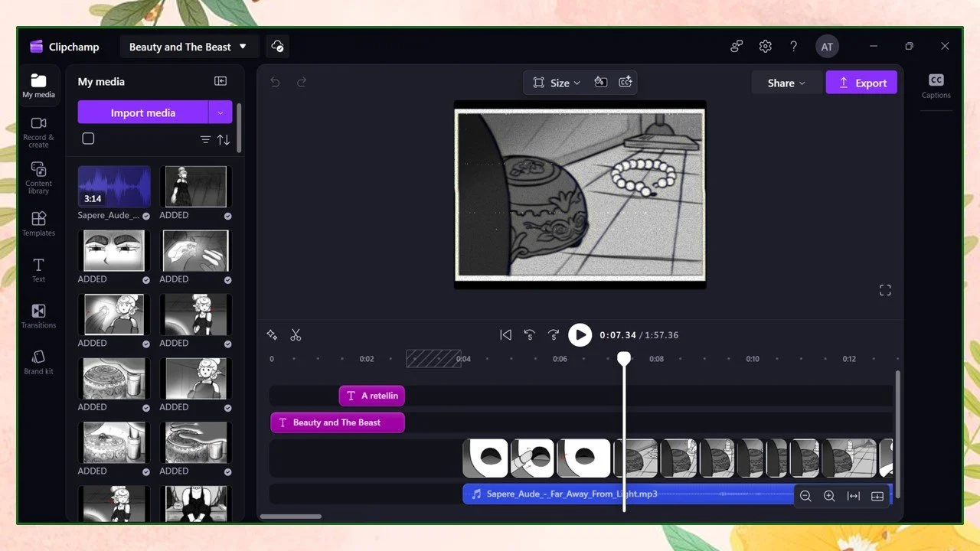Open the Size aspect ratio dropdown
This screenshot has width=980, height=551.
tap(557, 83)
